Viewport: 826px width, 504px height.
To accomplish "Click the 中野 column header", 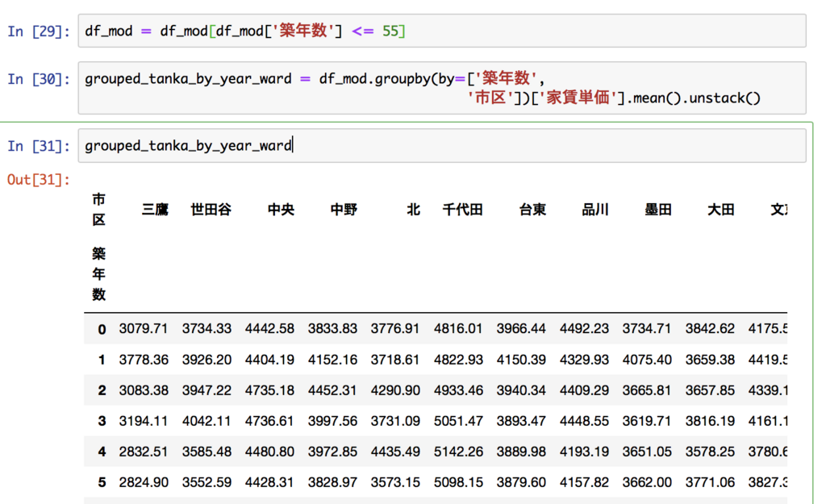I will pyautogui.click(x=344, y=210).
